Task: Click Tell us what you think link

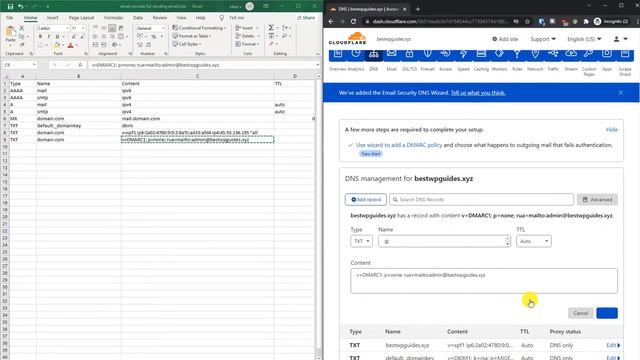Action: 478,93
